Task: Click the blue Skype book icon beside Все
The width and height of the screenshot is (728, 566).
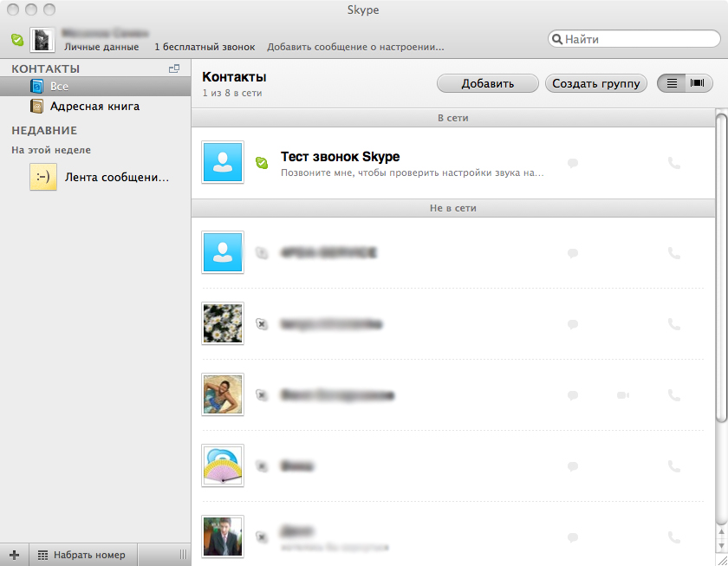Action: (36, 87)
